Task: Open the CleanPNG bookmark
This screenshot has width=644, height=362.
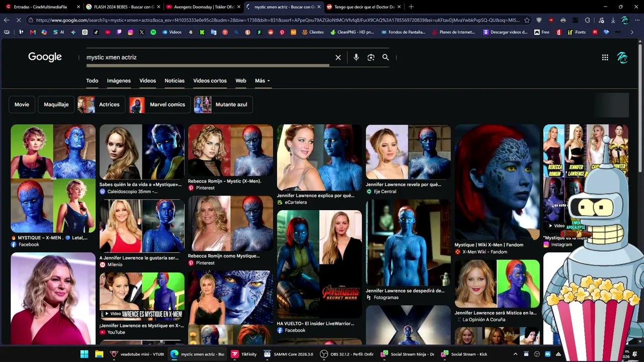Action: tap(352, 32)
